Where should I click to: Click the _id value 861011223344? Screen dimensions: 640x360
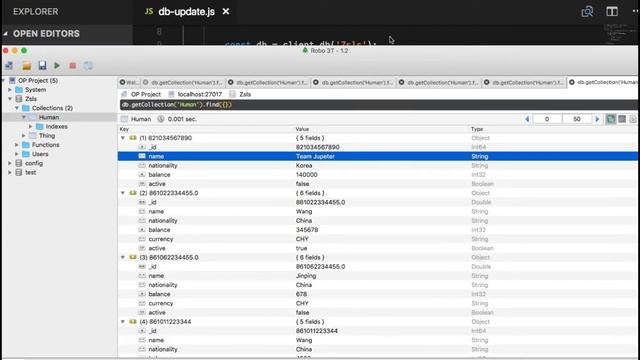[x=317, y=331]
